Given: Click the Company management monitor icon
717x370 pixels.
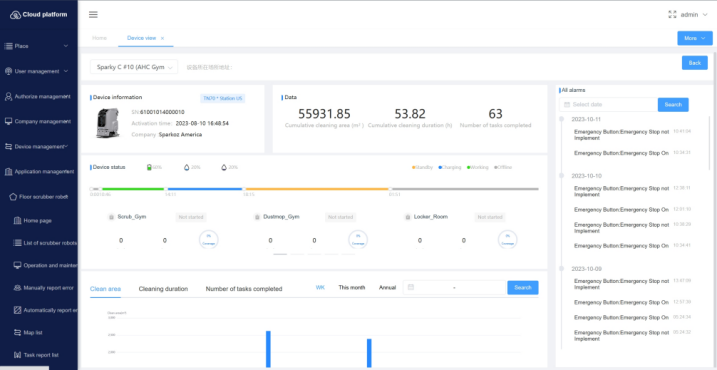Looking at the screenshot, I should [x=8, y=122].
